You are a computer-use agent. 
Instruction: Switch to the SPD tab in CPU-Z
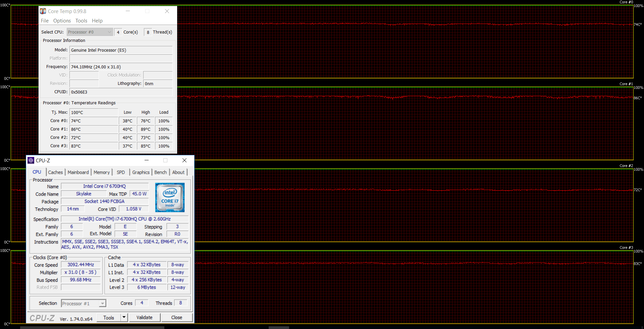(121, 172)
